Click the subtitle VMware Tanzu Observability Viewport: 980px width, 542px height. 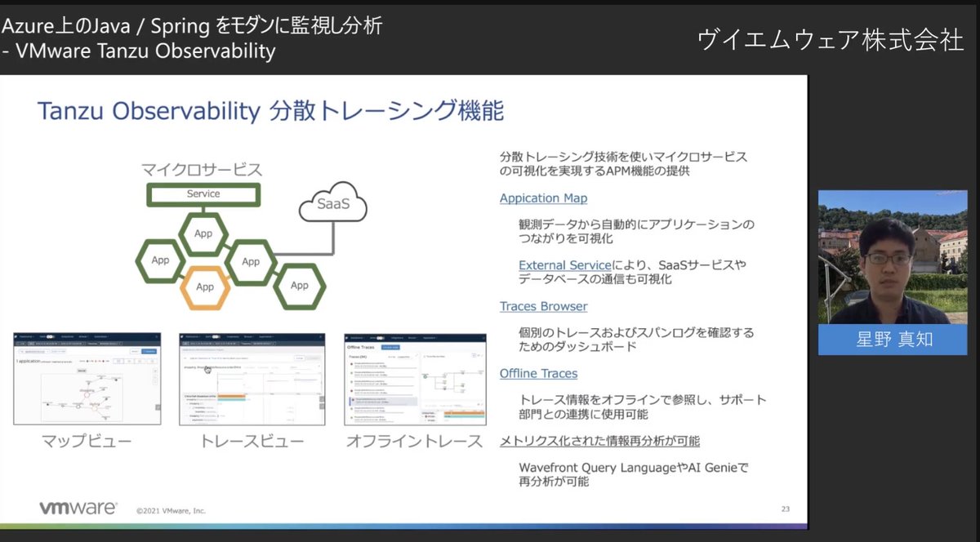145,52
